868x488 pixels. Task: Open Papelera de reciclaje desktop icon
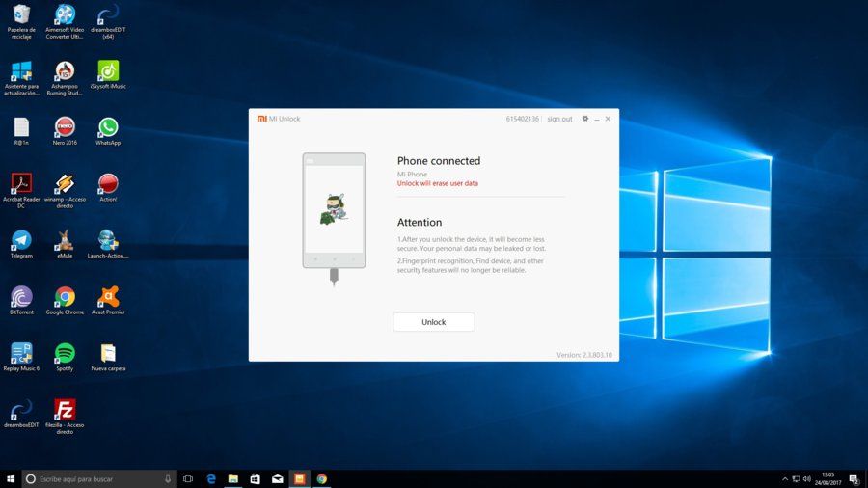pyautogui.click(x=21, y=21)
